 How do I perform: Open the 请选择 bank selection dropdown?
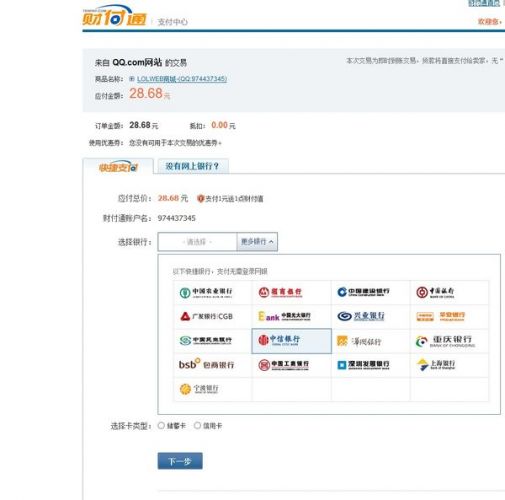coord(197,242)
